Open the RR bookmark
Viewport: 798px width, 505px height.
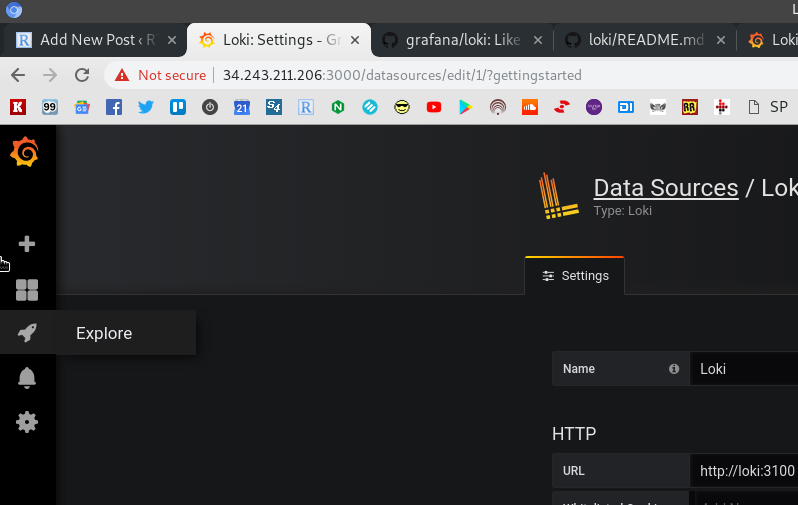point(690,107)
